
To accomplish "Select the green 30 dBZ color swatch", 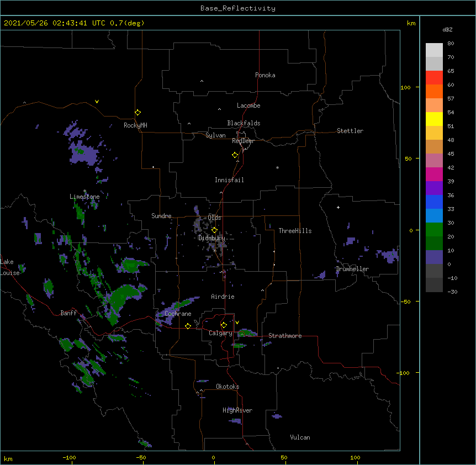I will (x=434, y=230).
